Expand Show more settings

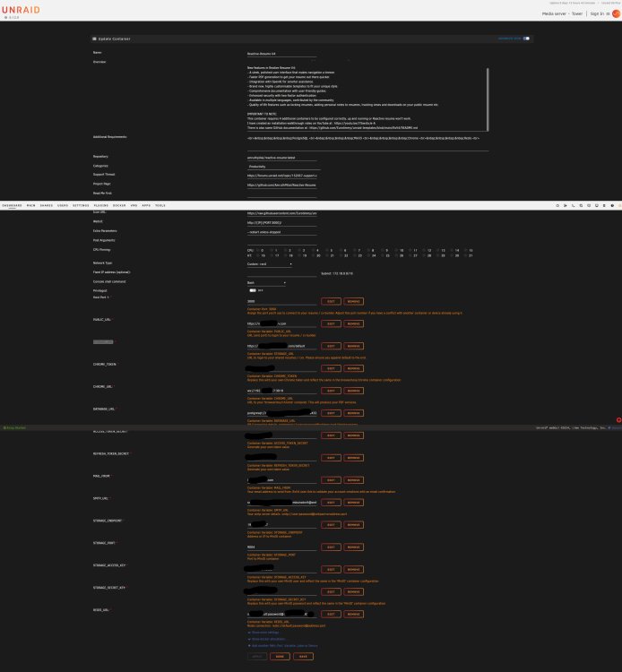pos(263,633)
